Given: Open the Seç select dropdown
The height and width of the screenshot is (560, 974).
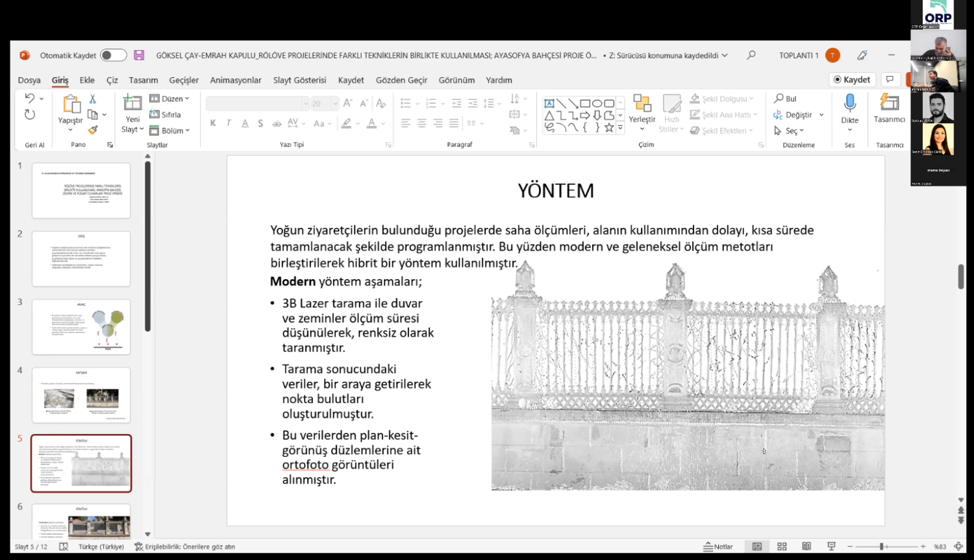Looking at the screenshot, I should coord(789,130).
